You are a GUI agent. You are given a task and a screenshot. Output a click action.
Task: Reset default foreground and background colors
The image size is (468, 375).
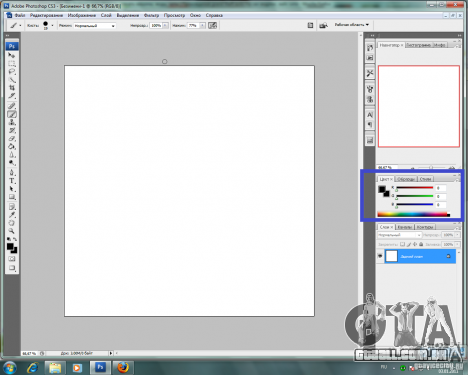pyautogui.click(x=9, y=239)
